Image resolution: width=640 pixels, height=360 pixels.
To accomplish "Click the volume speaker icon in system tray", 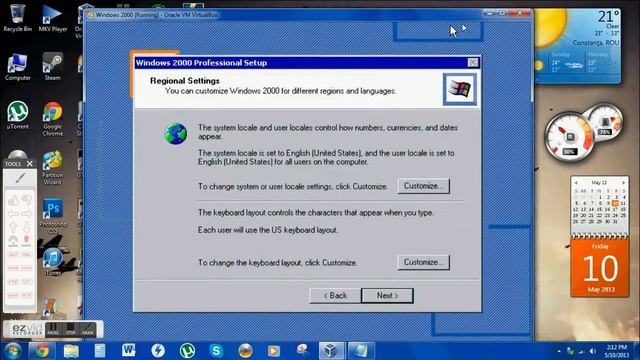I will [593, 351].
